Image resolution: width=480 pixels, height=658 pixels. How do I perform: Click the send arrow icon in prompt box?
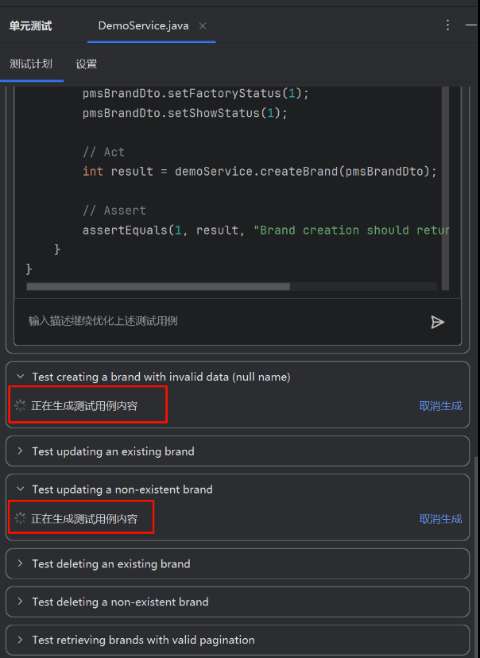[437, 322]
